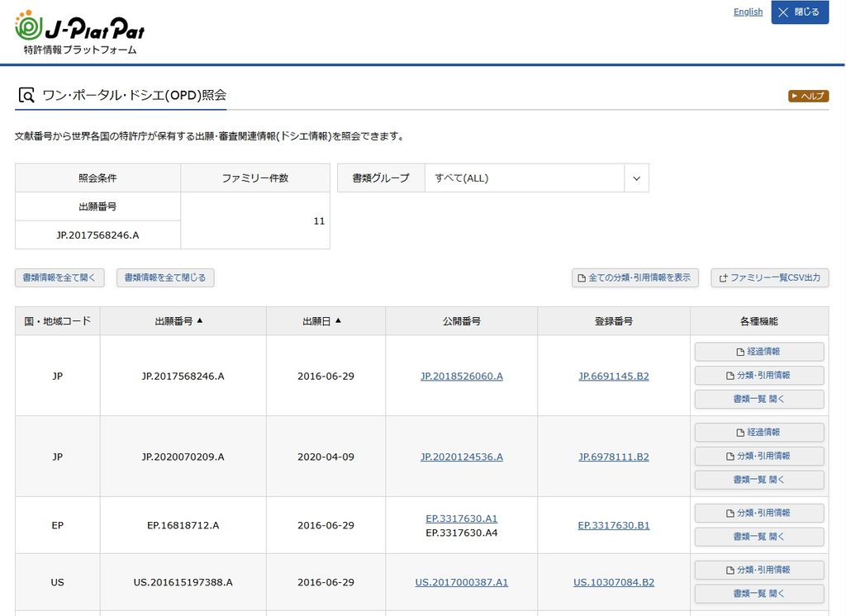Open 分類・引用情報 for US.201615197388.A row

759,570
